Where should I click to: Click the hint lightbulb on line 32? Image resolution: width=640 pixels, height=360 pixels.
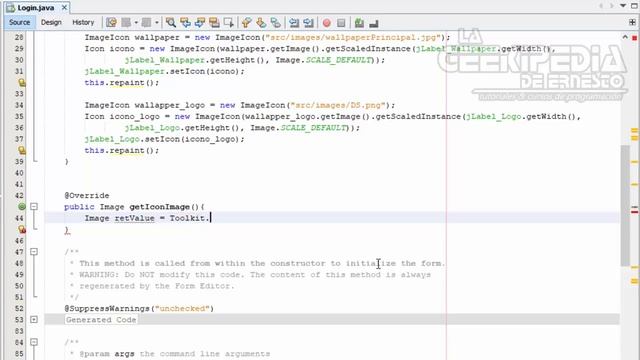click(22, 82)
